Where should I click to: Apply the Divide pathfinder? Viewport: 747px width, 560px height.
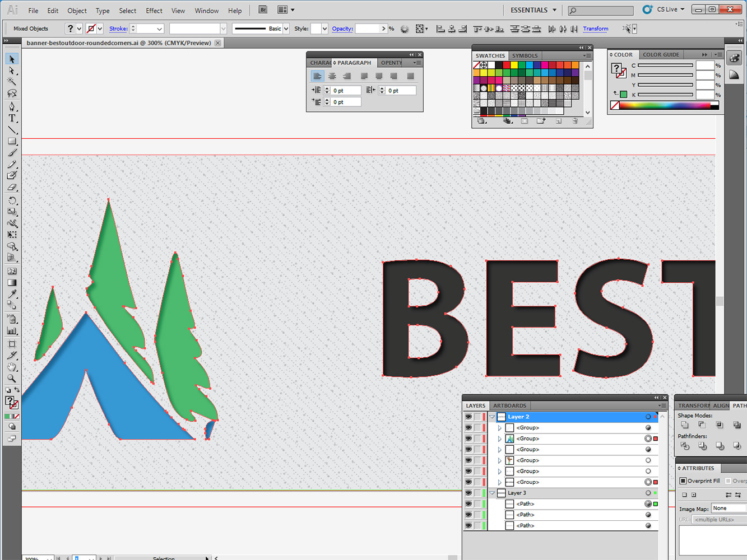685,446
